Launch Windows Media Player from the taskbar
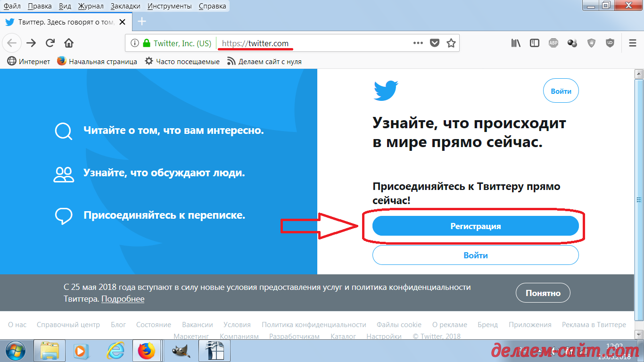The width and height of the screenshot is (644, 362). pyautogui.click(x=81, y=351)
